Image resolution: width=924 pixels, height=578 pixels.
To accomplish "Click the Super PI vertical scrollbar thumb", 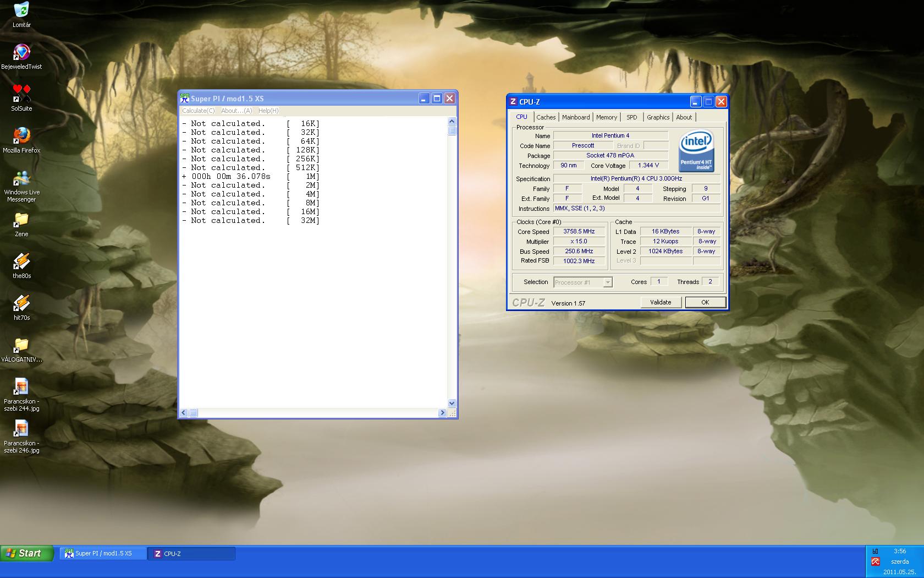I will click(x=452, y=130).
